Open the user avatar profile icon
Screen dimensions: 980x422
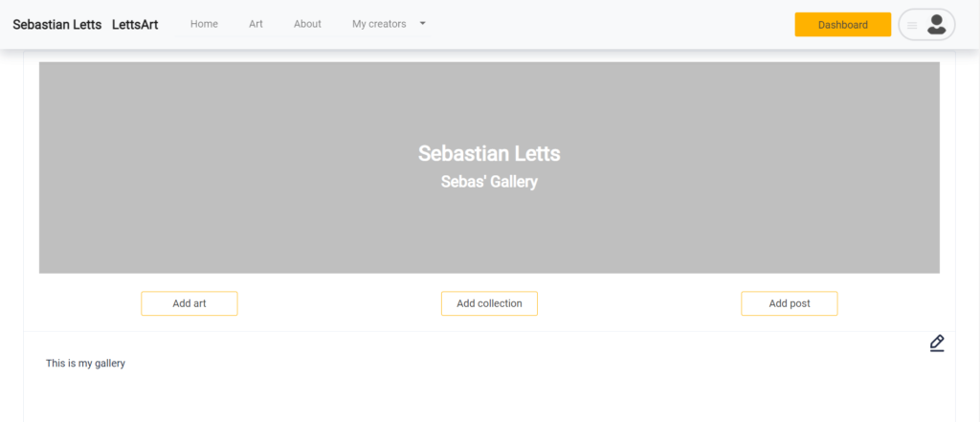[x=936, y=25]
